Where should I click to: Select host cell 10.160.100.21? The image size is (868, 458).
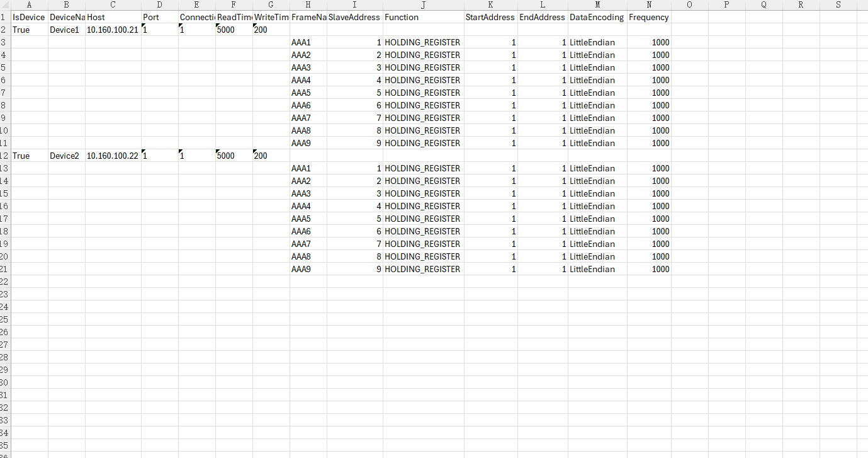coord(112,30)
